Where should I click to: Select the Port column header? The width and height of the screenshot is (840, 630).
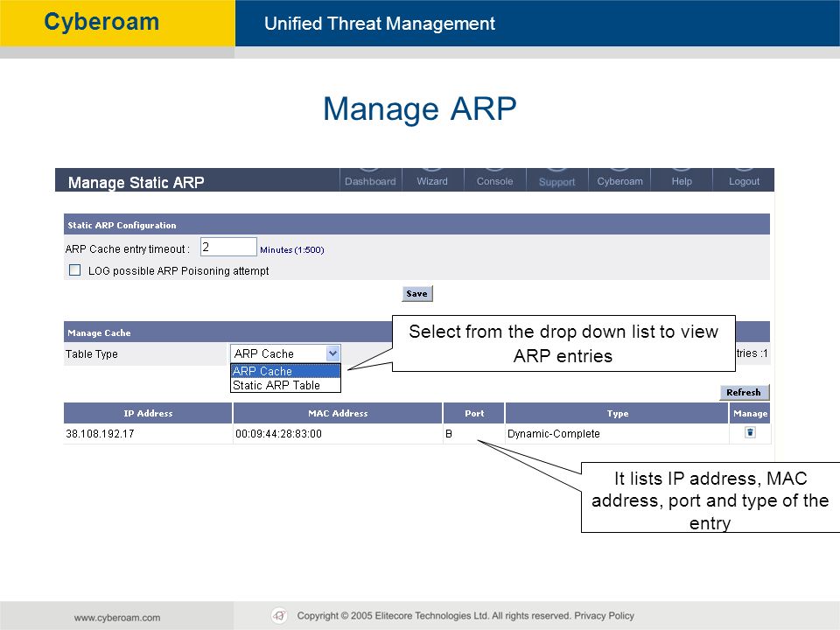474,413
